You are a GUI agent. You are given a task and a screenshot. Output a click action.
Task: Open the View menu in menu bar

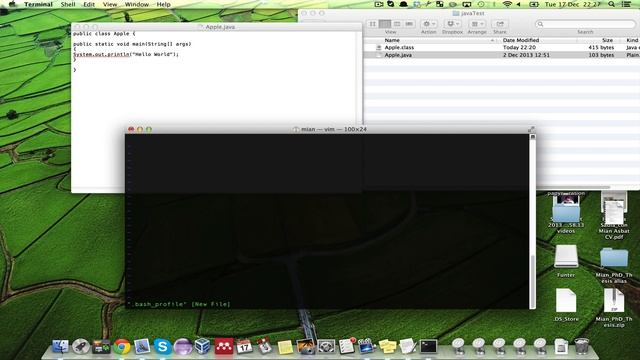(109, 4)
